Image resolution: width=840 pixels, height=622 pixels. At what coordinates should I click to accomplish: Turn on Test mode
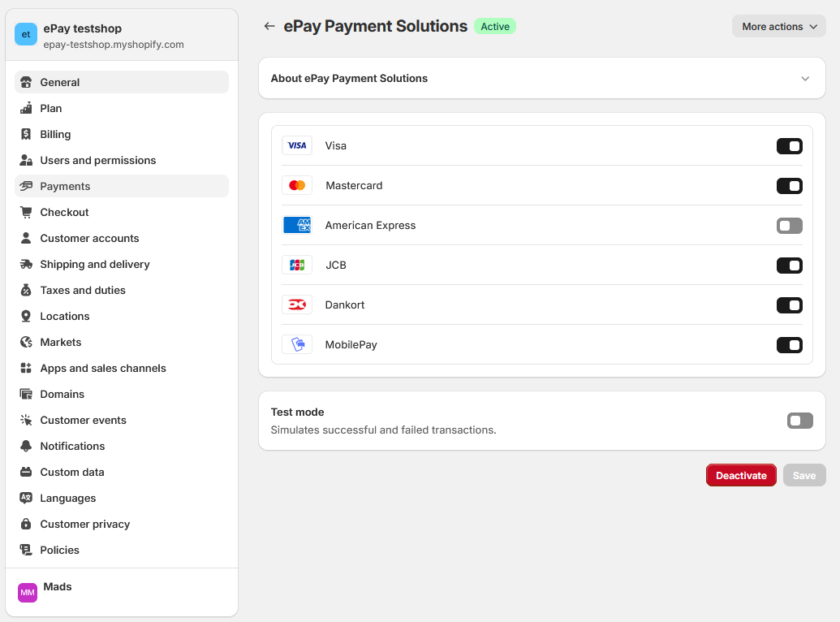pyautogui.click(x=799, y=421)
